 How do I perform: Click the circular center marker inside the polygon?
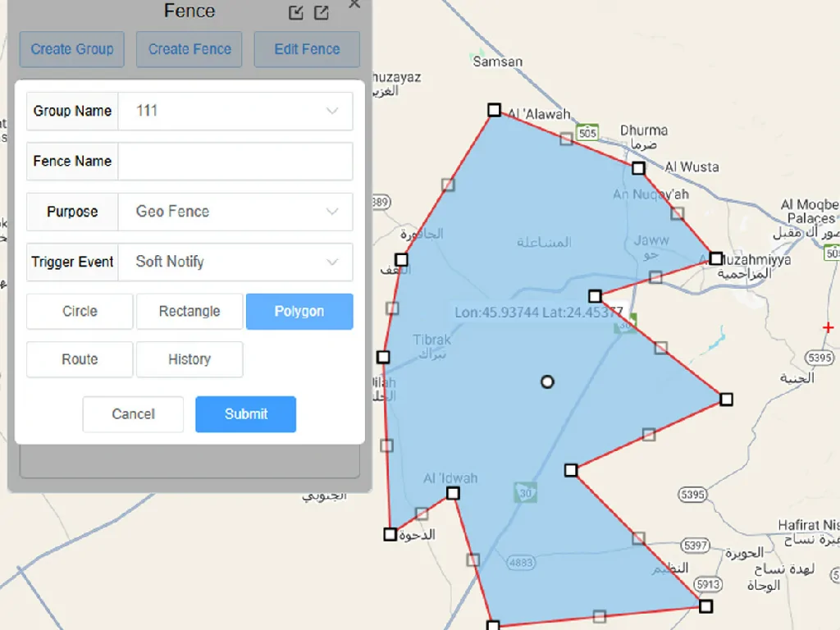(547, 381)
